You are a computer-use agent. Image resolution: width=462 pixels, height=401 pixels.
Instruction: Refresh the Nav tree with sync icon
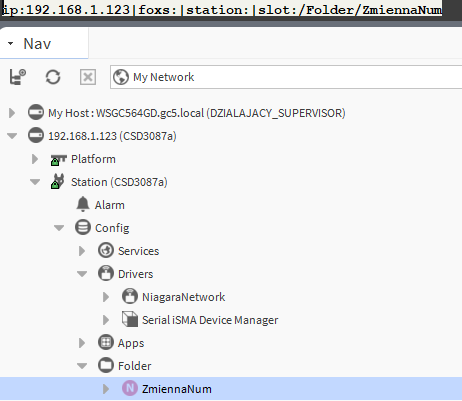click(53, 77)
